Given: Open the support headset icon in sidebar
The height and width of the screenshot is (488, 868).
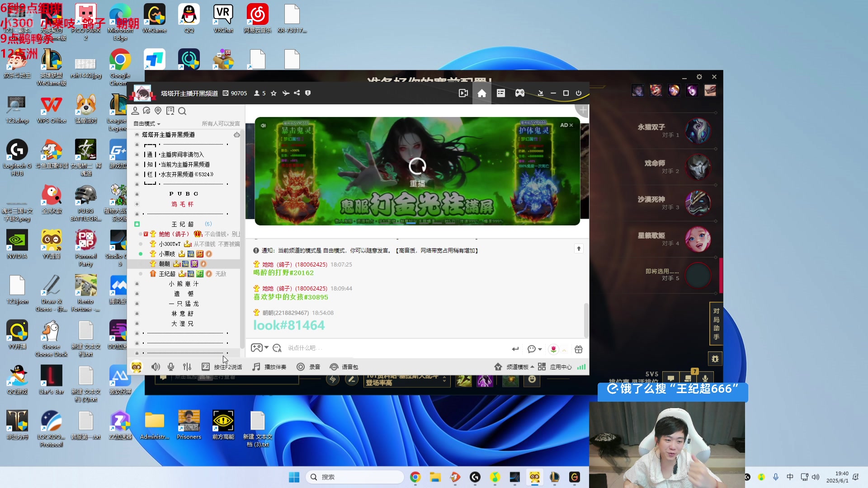Looking at the screenshot, I should [146, 111].
